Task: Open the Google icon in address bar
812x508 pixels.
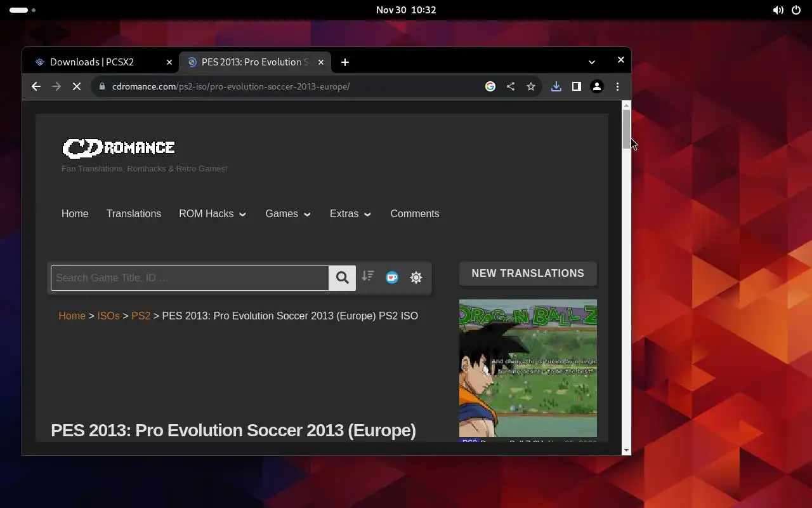Action: point(490,86)
